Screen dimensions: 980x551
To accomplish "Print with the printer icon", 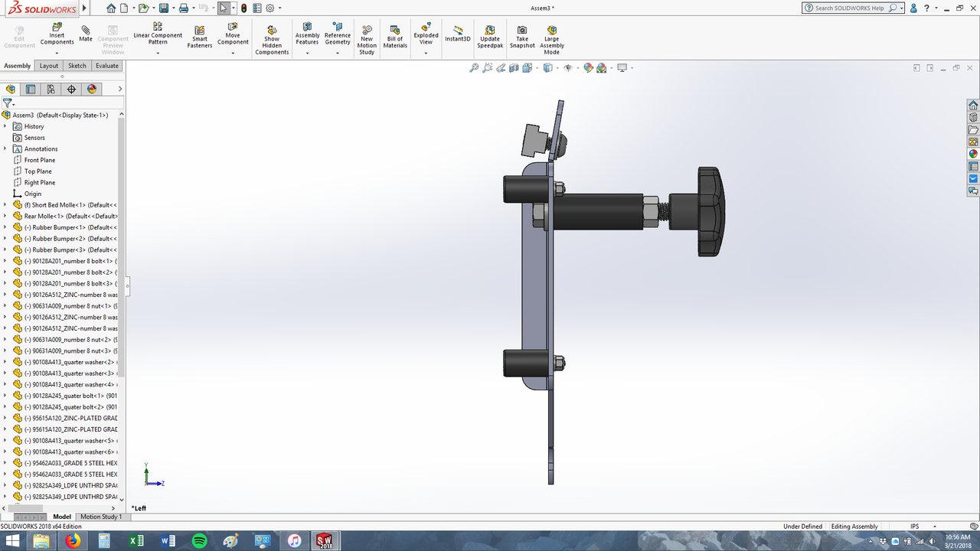I will (x=184, y=8).
